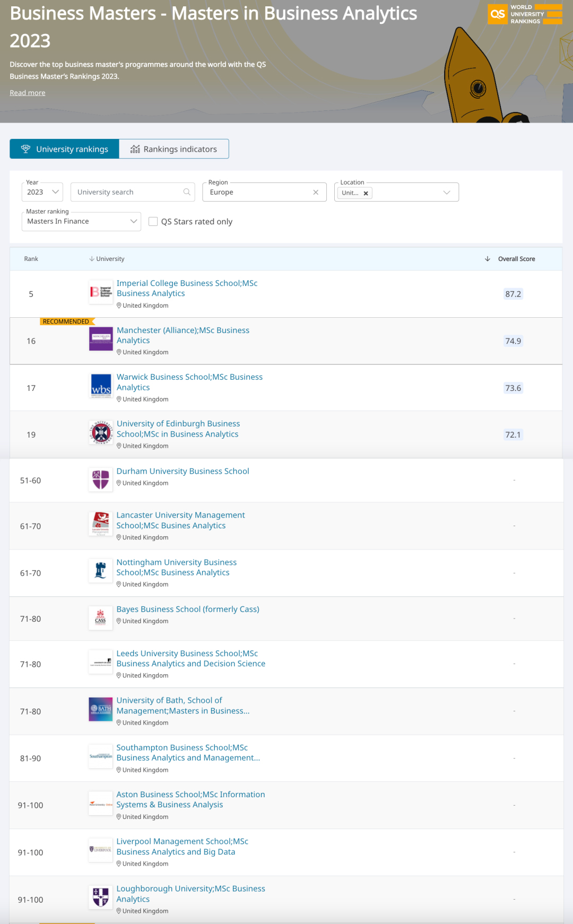Click the Aston Business School logo
This screenshot has width=573, height=924.
point(101,804)
